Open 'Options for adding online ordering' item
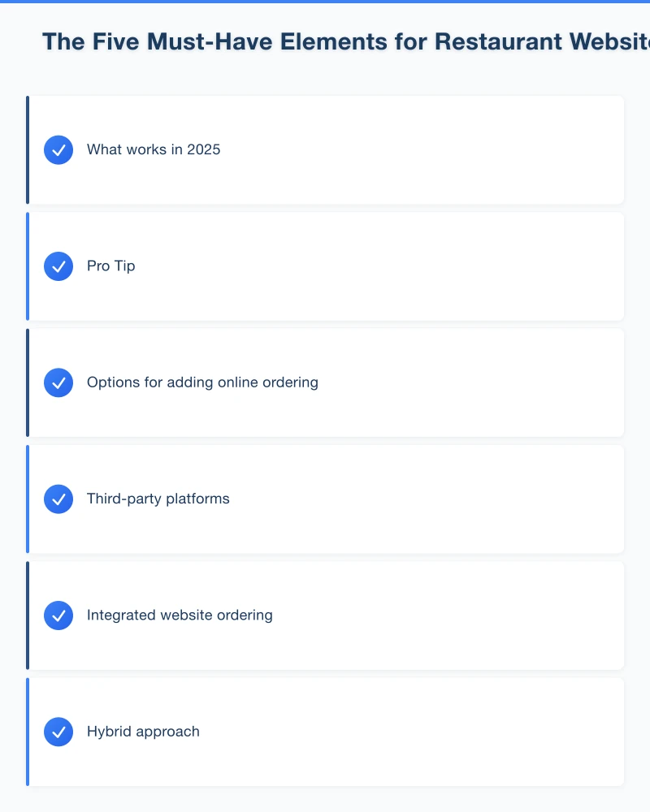650x812 pixels. (202, 382)
